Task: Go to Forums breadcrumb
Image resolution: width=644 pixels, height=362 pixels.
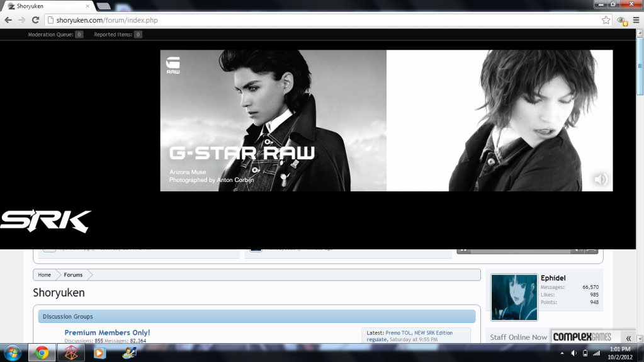Action: pyautogui.click(x=73, y=275)
